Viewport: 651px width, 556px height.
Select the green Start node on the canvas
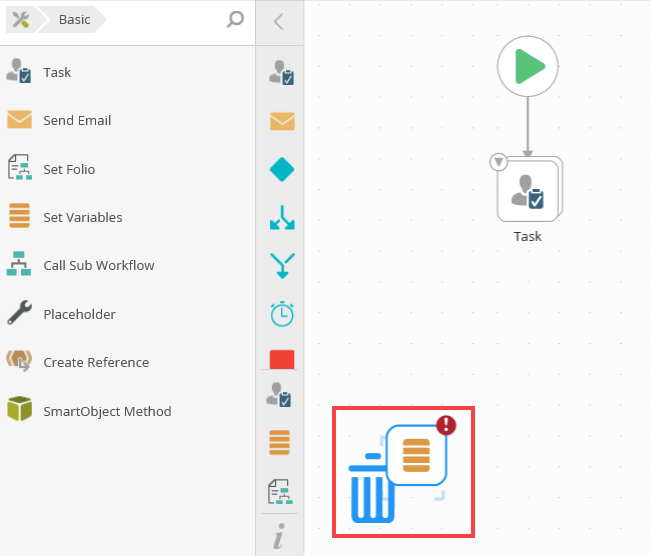click(x=528, y=66)
